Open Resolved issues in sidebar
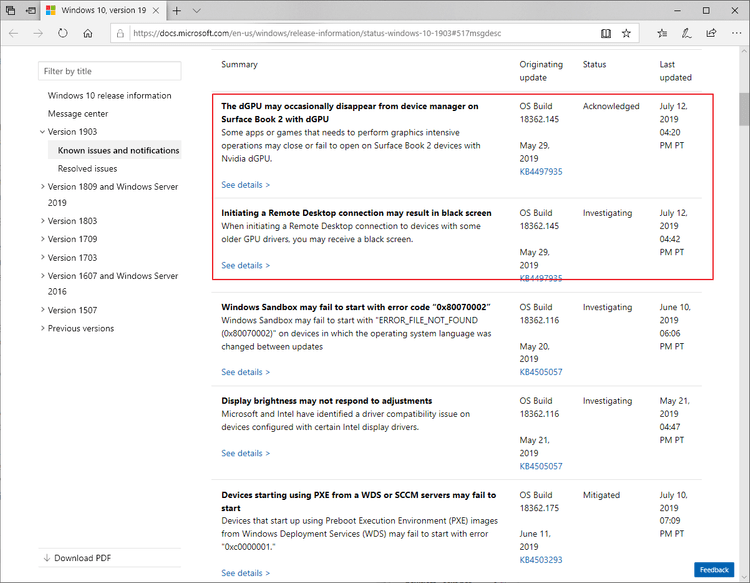This screenshot has width=750, height=583. (88, 169)
